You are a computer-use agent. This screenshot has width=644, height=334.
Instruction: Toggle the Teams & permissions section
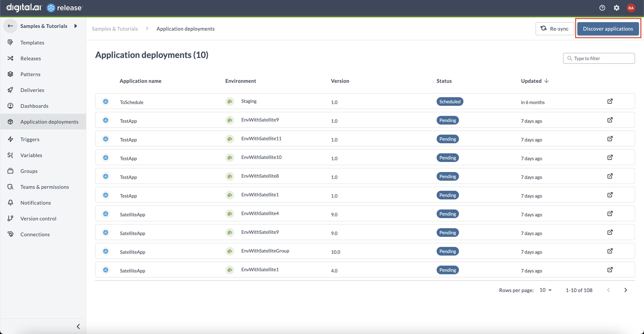point(44,187)
